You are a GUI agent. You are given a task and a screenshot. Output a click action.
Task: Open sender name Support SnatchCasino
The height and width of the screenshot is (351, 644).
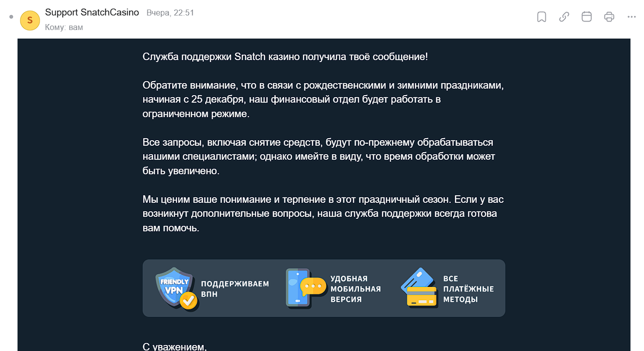[x=92, y=13]
